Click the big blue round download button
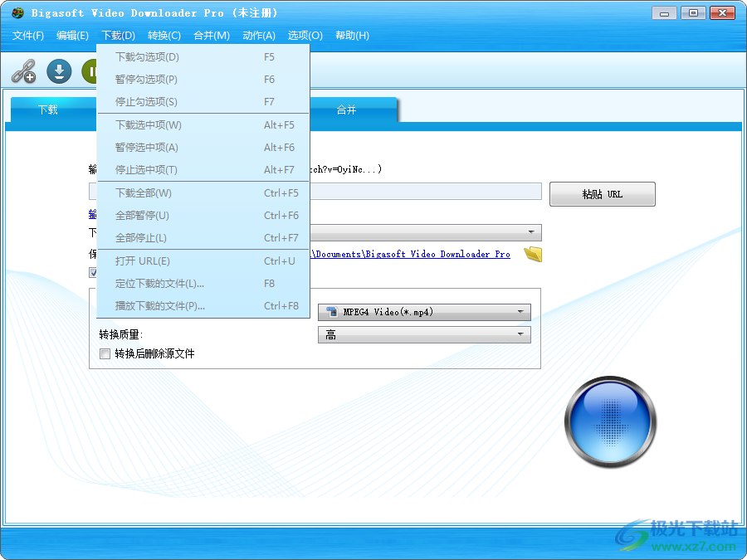This screenshot has width=747, height=560. pyautogui.click(x=610, y=422)
